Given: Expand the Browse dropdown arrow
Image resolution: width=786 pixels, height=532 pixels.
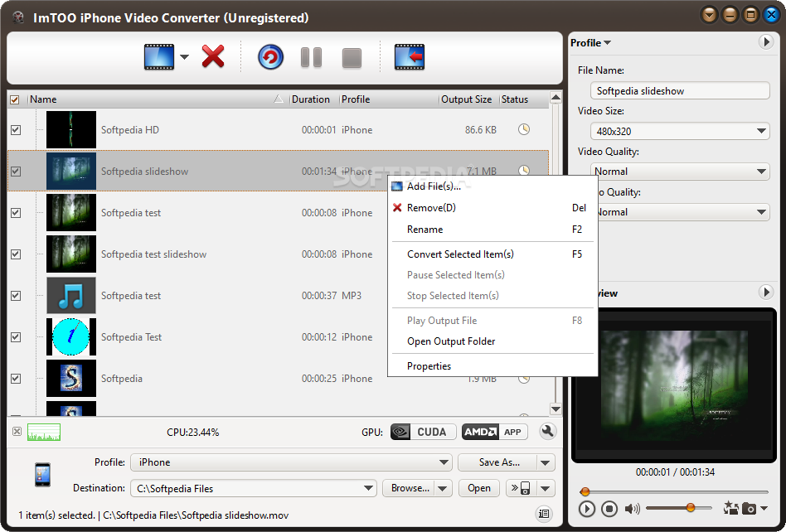Looking at the screenshot, I should coord(443,488).
